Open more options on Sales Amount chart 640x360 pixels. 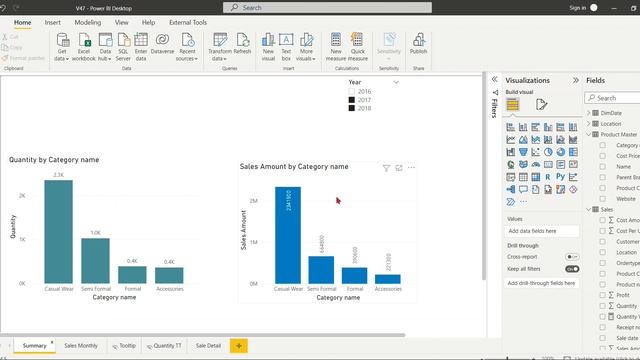coord(411,168)
